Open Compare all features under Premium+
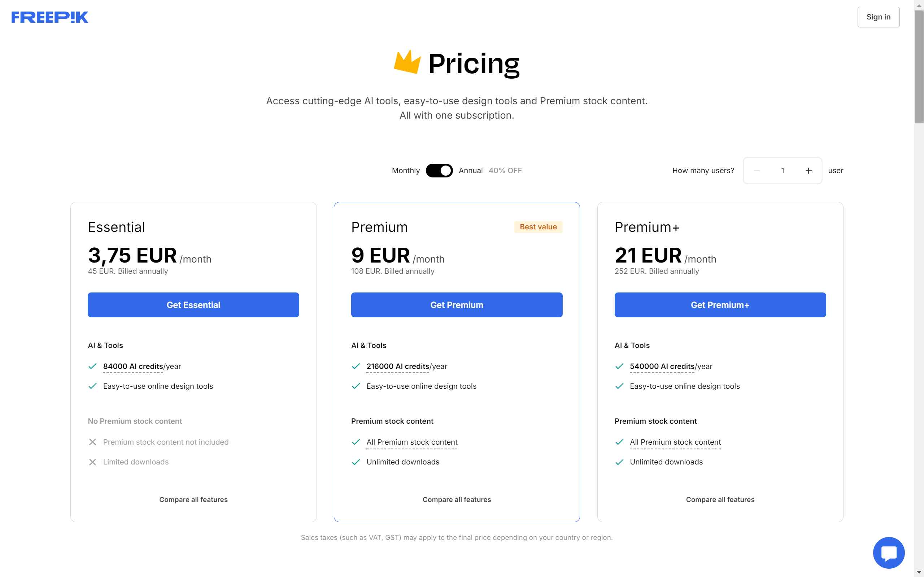 click(720, 499)
